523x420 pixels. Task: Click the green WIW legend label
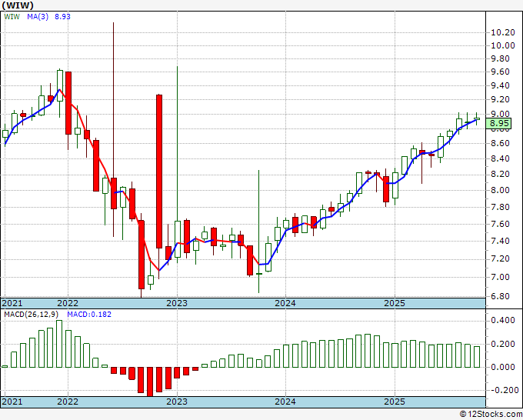click(x=12, y=16)
